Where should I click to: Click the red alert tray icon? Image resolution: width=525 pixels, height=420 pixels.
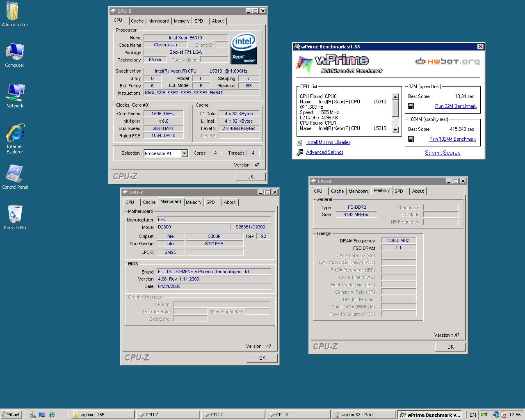pyautogui.click(x=503, y=415)
